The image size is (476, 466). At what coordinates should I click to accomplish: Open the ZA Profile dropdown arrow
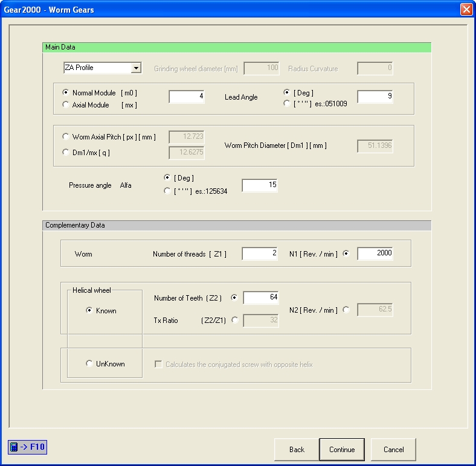tap(137, 68)
